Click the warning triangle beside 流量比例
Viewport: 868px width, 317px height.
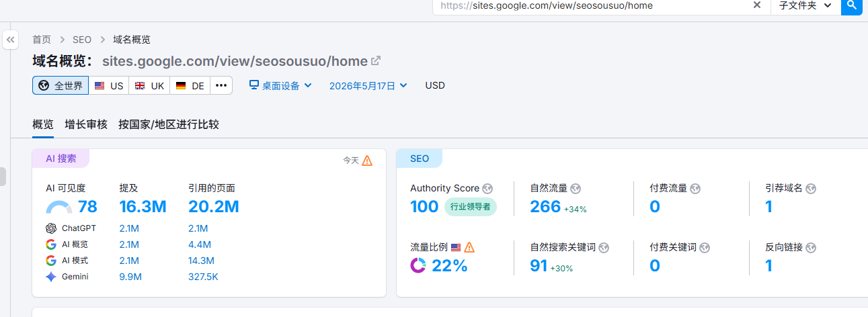pyautogui.click(x=469, y=247)
